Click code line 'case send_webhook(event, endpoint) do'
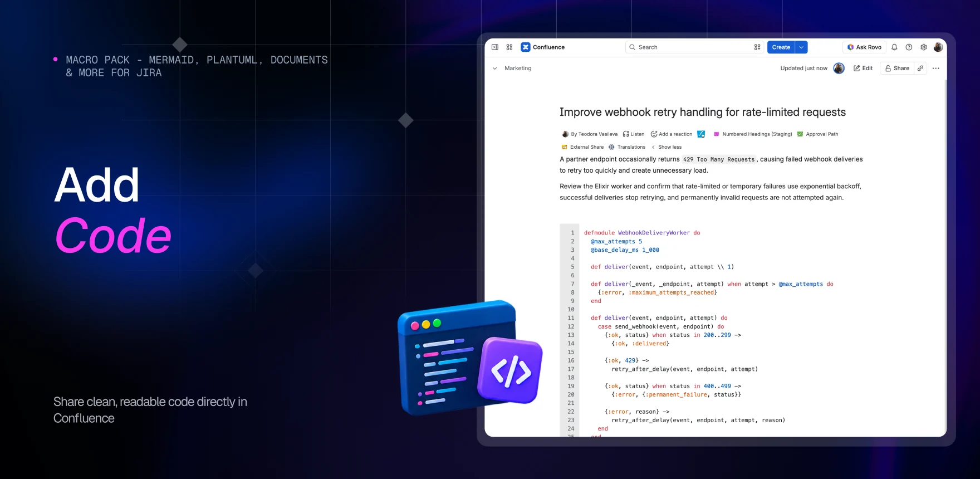The width and height of the screenshot is (980, 479). 661,326
